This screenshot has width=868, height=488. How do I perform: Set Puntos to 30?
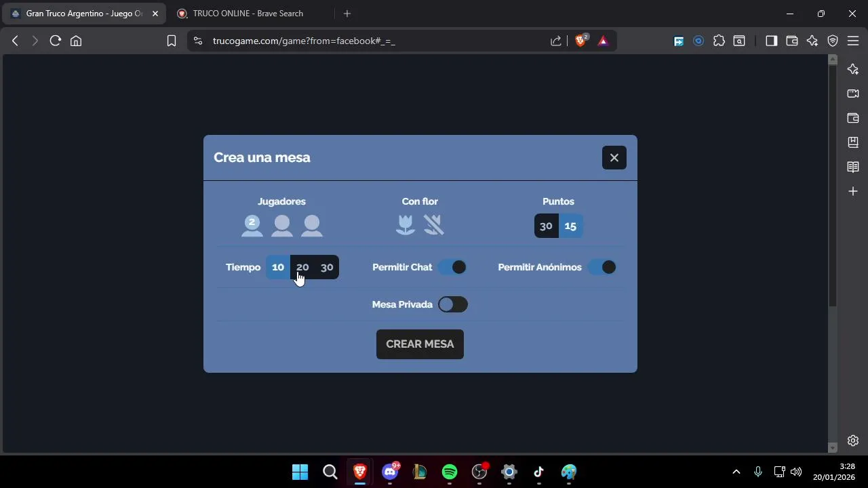[x=546, y=226]
